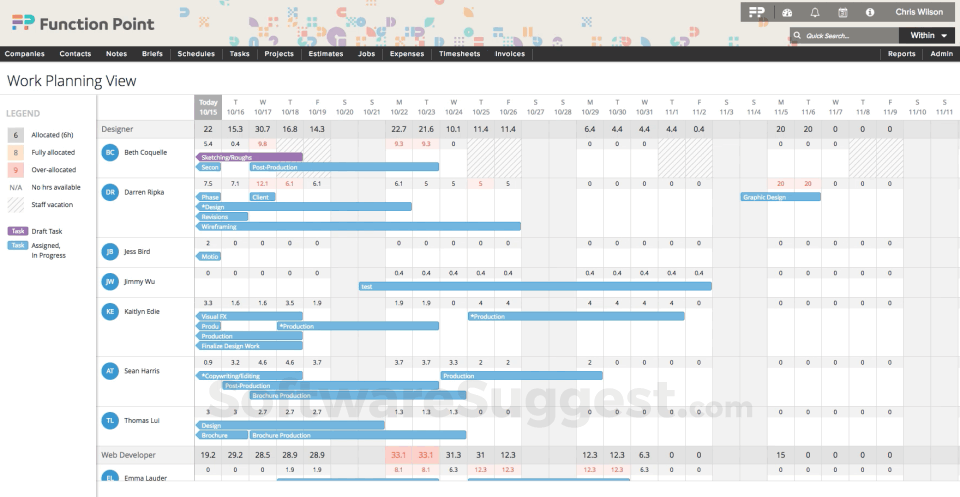Select the Wireframing task bar
This screenshot has height=497, width=960.
(x=360, y=227)
